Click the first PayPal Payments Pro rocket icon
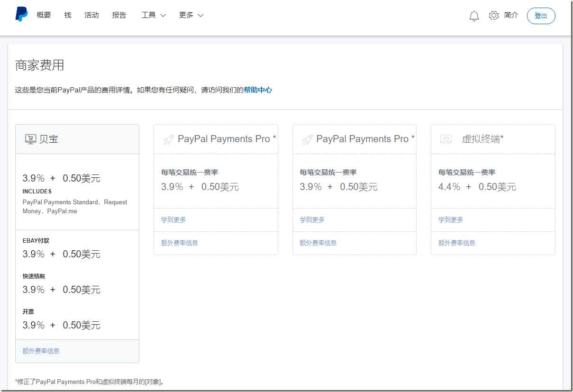573x392 pixels. 169,139
